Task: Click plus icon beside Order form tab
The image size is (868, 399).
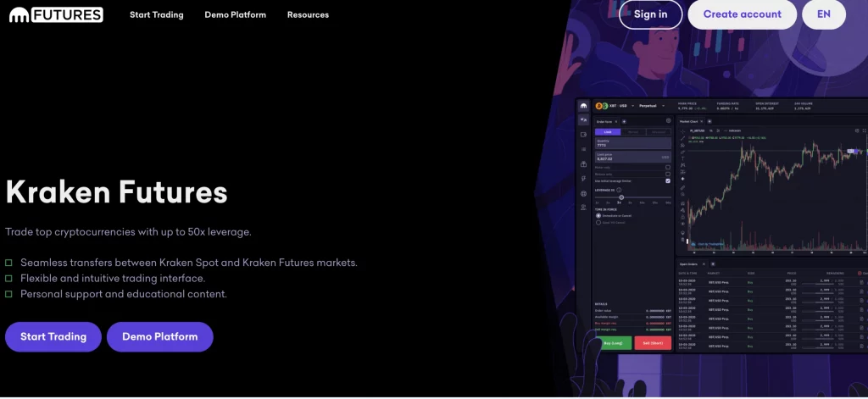Action: pyautogui.click(x=624, y=120)
